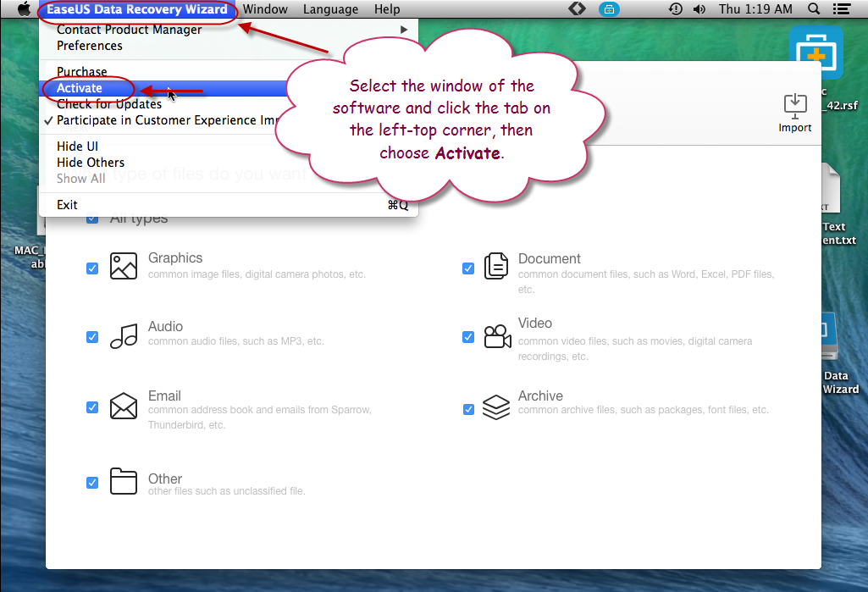Select Hide Others menu item
Image resolution: width=868 pixels, height=592 pixels.
click(228, 163)
